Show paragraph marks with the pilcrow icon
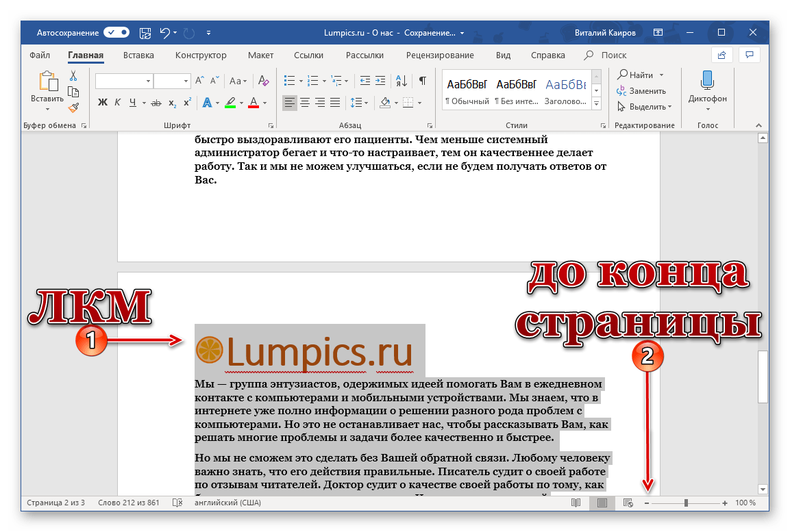790x532 pixels. [x=423, y=81]
